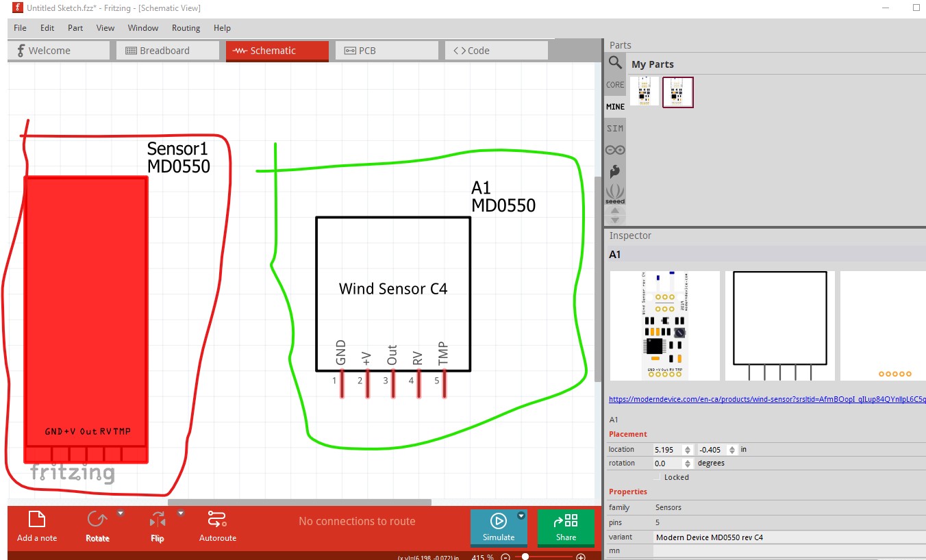Switch to the Welcome tab
The width and height of the screenshot is (926, 560).
coord(59,51)
